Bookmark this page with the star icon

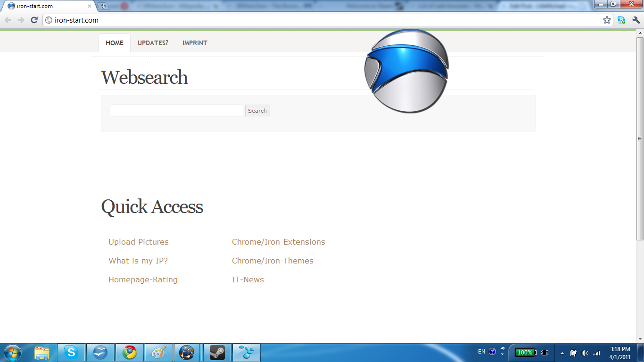pyautogui.click(x=607, y=20)
